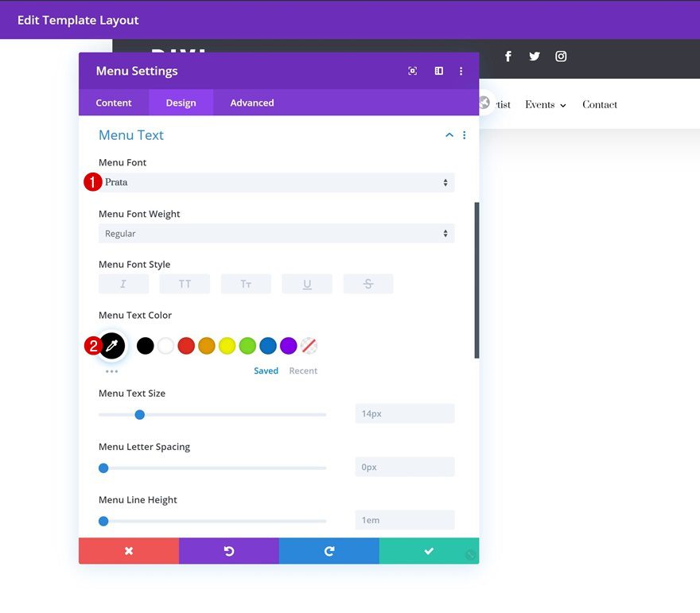Open the Instagram social icon
The width and height of the screenshot is (700, 613).
pos(561,56)
